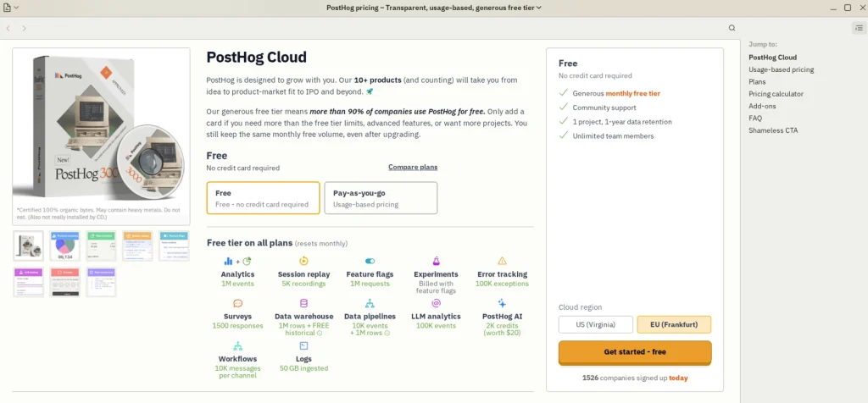Open the search magnifier icon

(x=732, y=28)
